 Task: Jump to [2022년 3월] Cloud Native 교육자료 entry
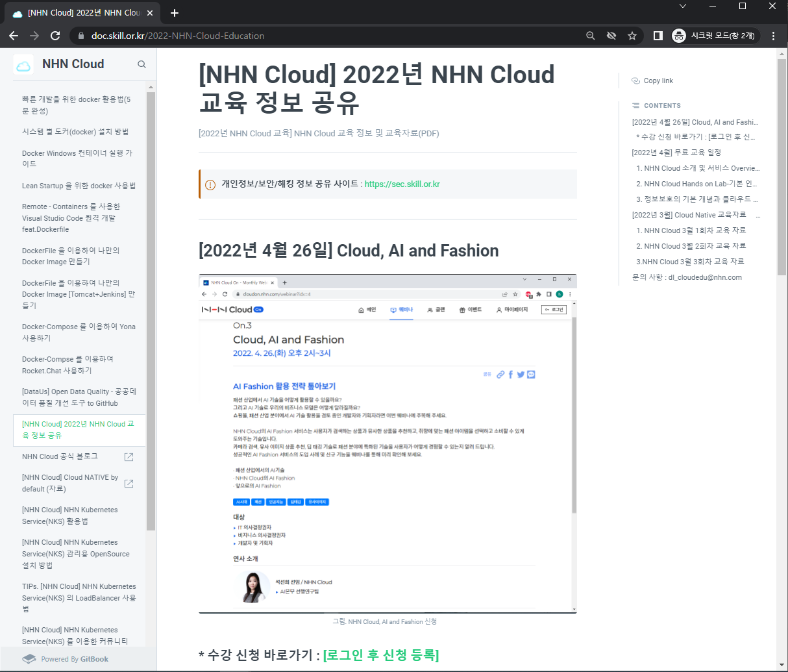coord(696,215)
